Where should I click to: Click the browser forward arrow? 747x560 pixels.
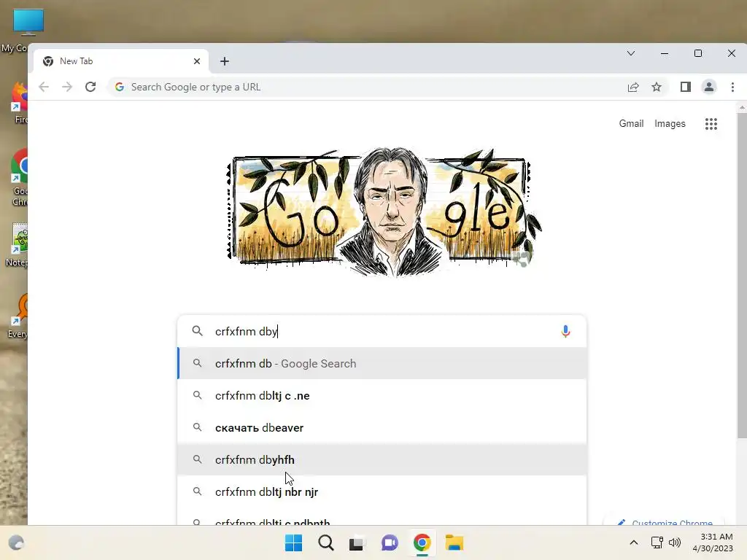click(67, 87)
